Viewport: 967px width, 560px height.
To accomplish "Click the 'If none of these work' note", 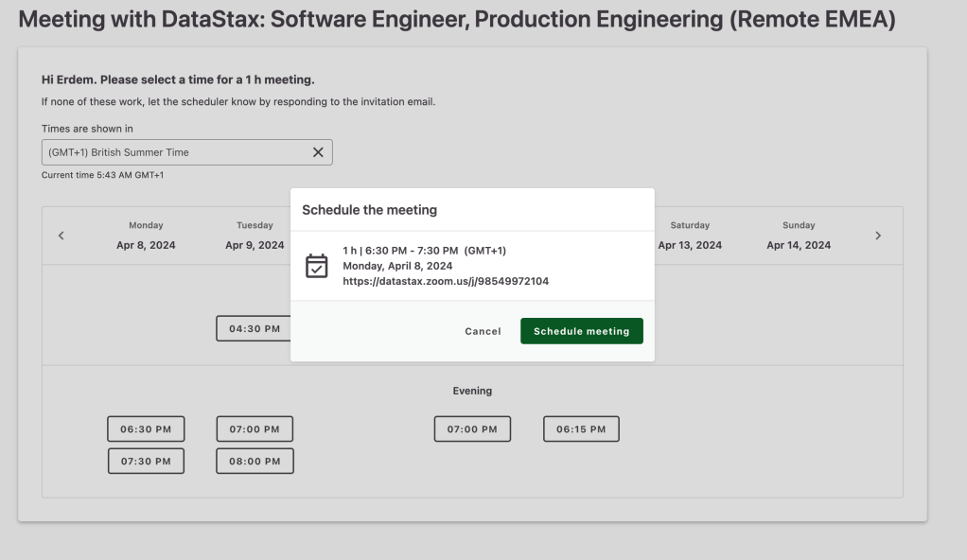I will 238,102.
